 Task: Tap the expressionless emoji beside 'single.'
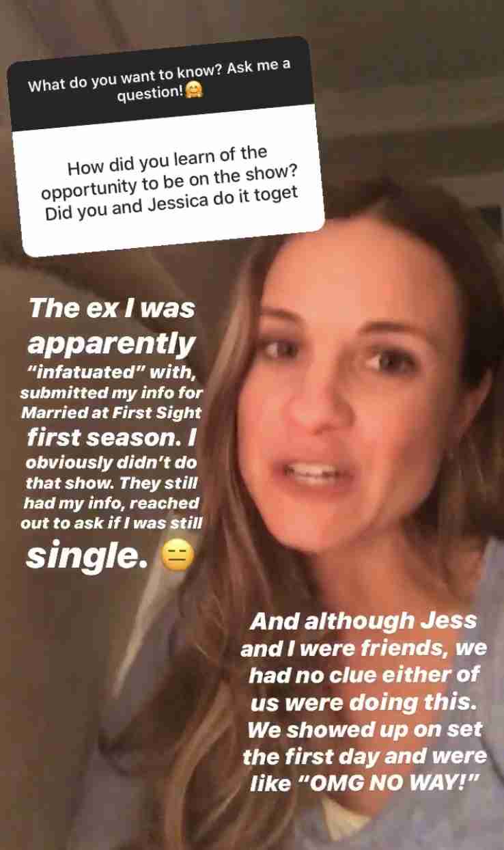tap(179, 558)
